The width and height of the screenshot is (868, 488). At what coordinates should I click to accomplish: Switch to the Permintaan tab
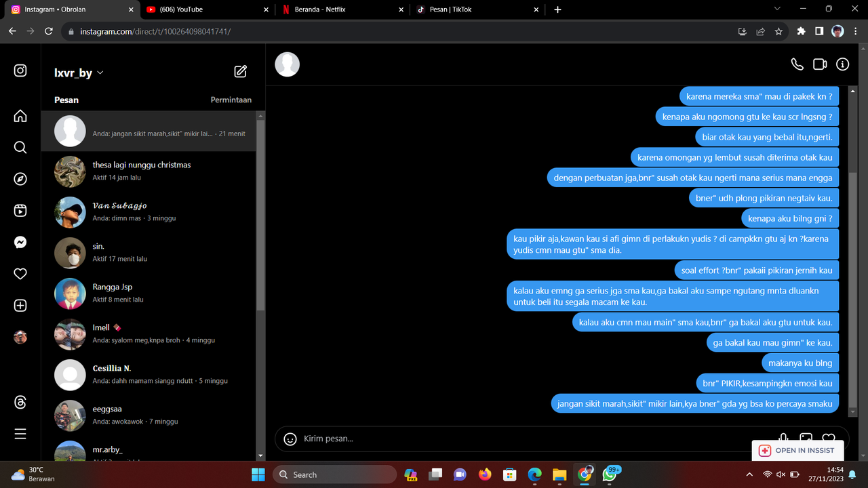tap(231, 100)
